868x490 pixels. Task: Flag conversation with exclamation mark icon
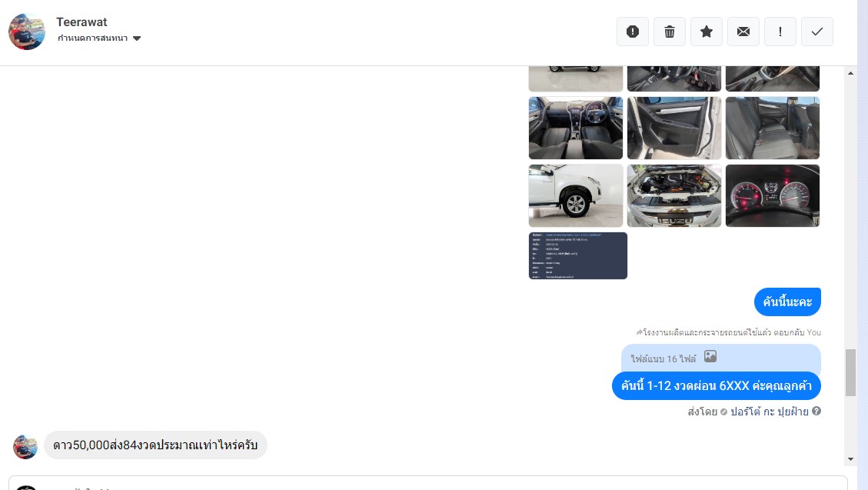(780, 32)
